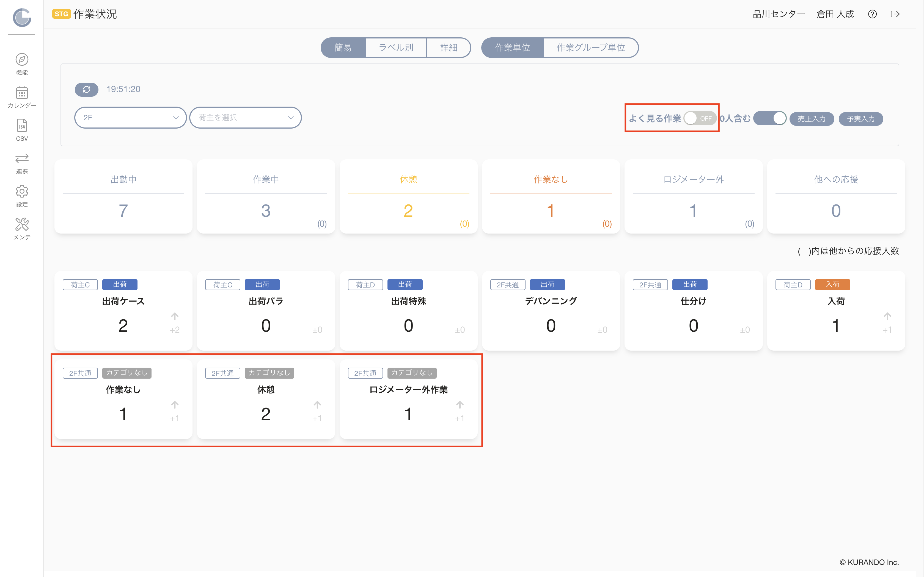Click the 売上入力 button
This screenshot has height=577, width=924.
(812, 119)
